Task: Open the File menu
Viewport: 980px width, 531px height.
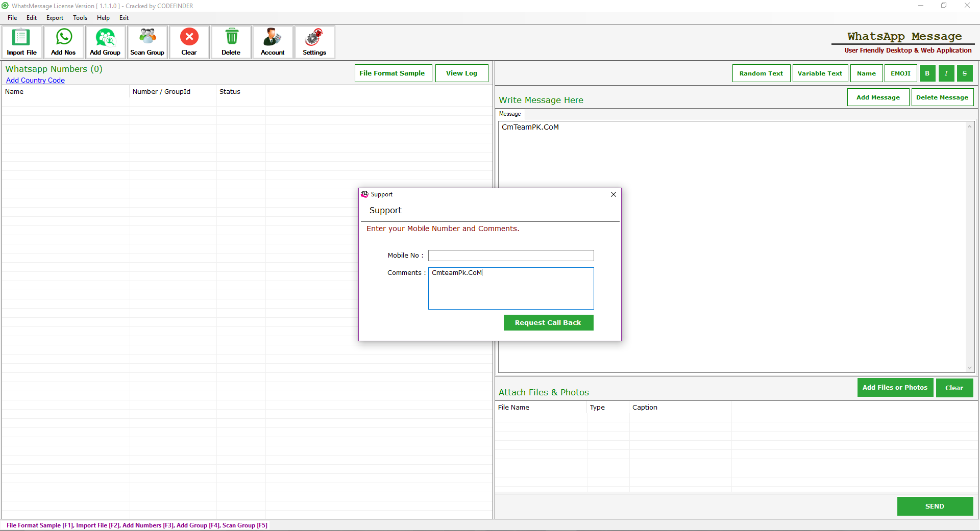Action: click(x=12, y=18)
